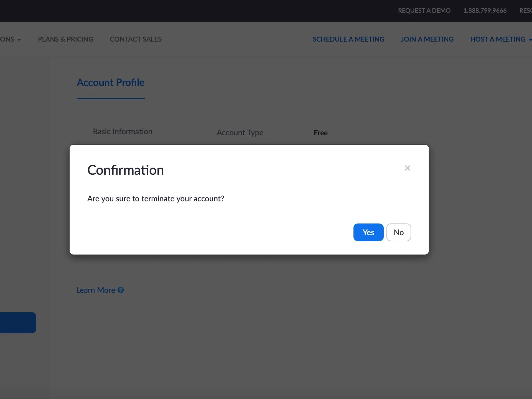Click the Learn More help question-mark icon
The image size is (532, 399).
[x=121, y=290]
